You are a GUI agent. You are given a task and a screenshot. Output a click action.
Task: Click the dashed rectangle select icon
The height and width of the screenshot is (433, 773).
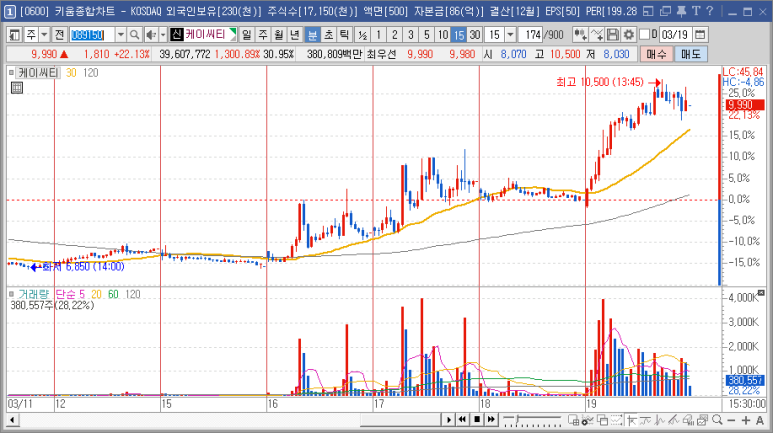coord(617,420)
